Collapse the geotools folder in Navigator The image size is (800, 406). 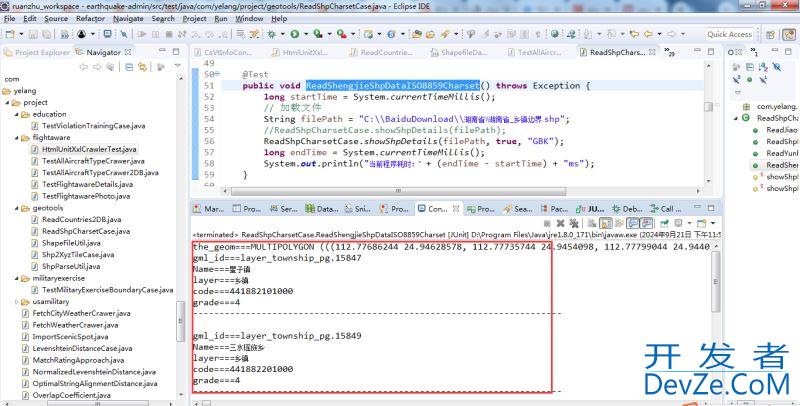[x=16, y=208]
